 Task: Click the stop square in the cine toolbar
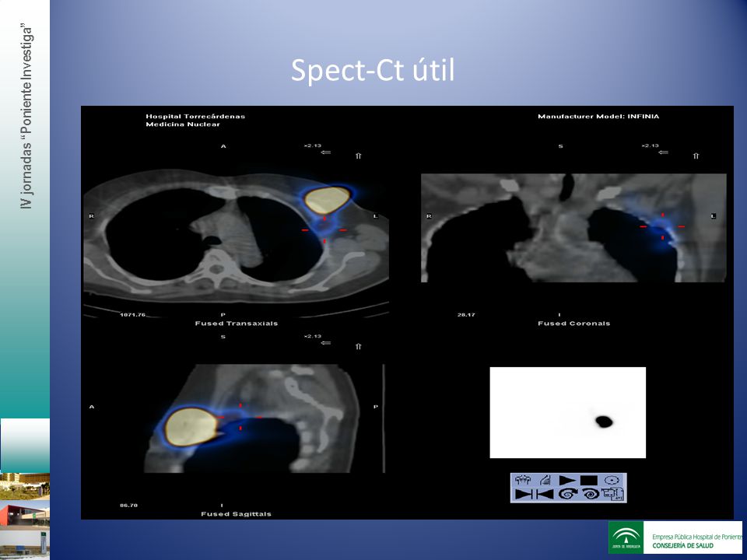pos(589,480)
